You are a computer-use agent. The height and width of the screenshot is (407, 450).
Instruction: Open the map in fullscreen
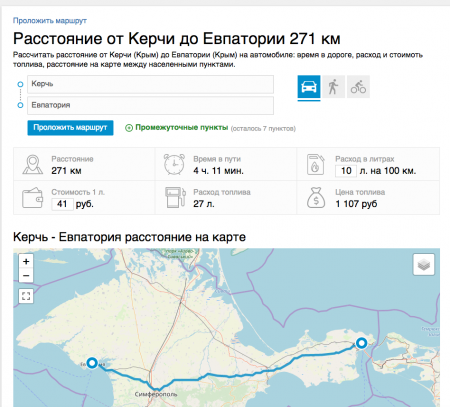pos(26,296)
